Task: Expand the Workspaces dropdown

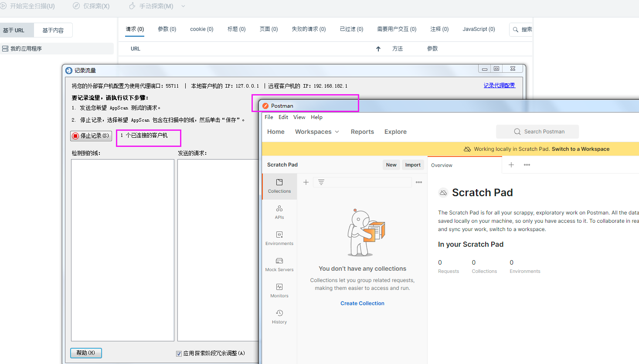Action: click(317, 132)
